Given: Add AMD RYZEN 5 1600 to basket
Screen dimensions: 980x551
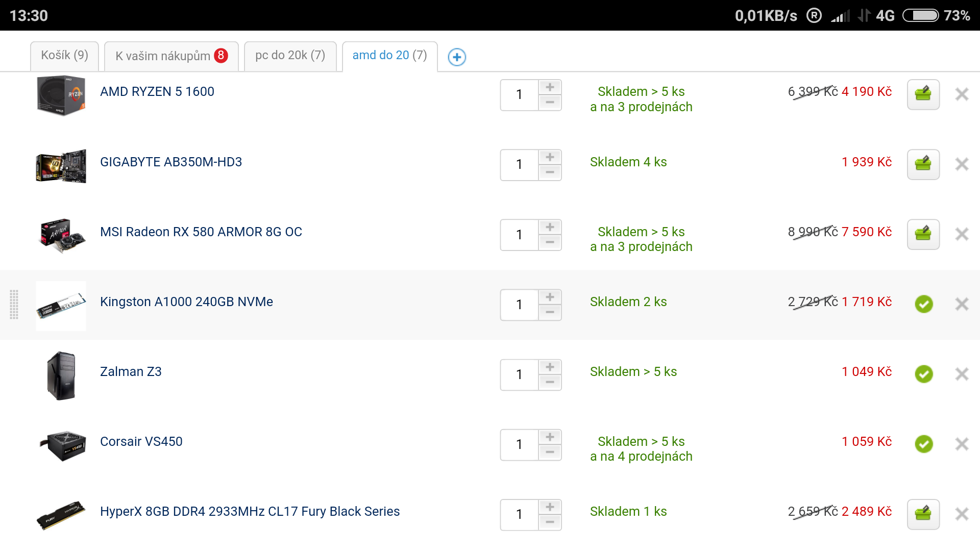Looking at the screenshot, I should (923, 94).
